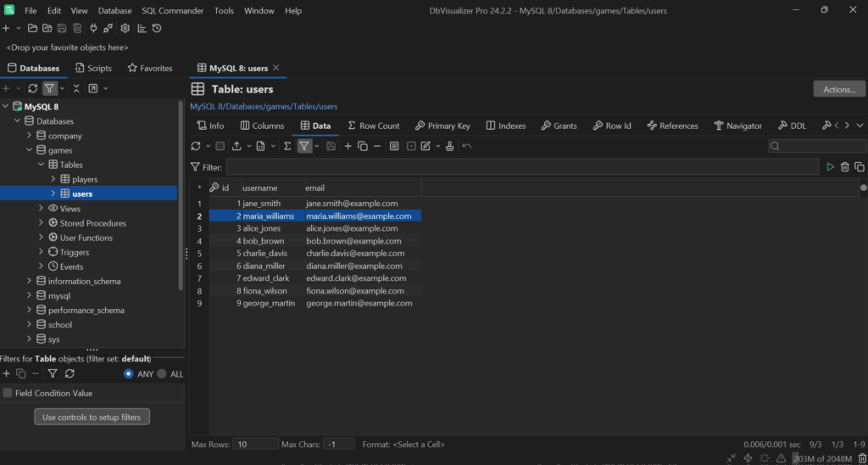
Task: Open Tool Properties gear icon
Action: (x=125, y=28)
